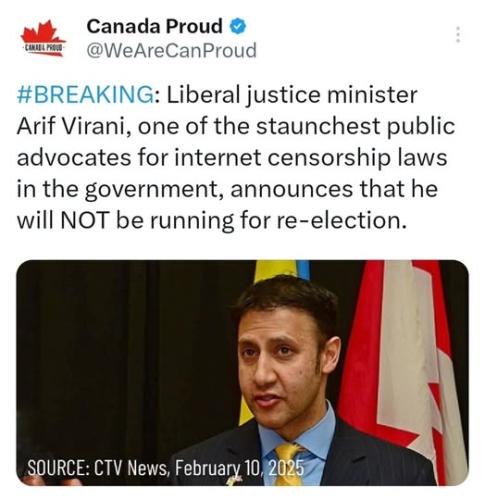The width and height of the screenshot is (485, 500).
Task: Open the @WeAreCanProud handle link
Action: (x=171, y=50)
